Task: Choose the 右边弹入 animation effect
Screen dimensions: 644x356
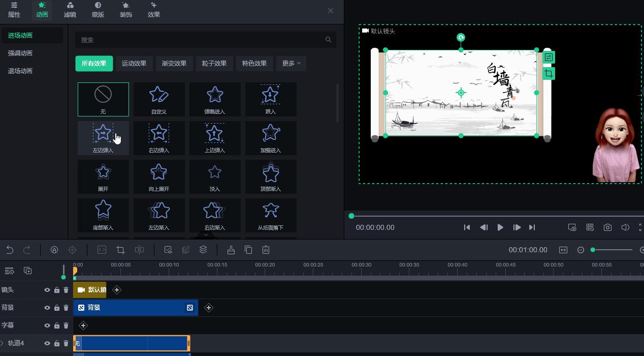Action: [x=159, y=138]
